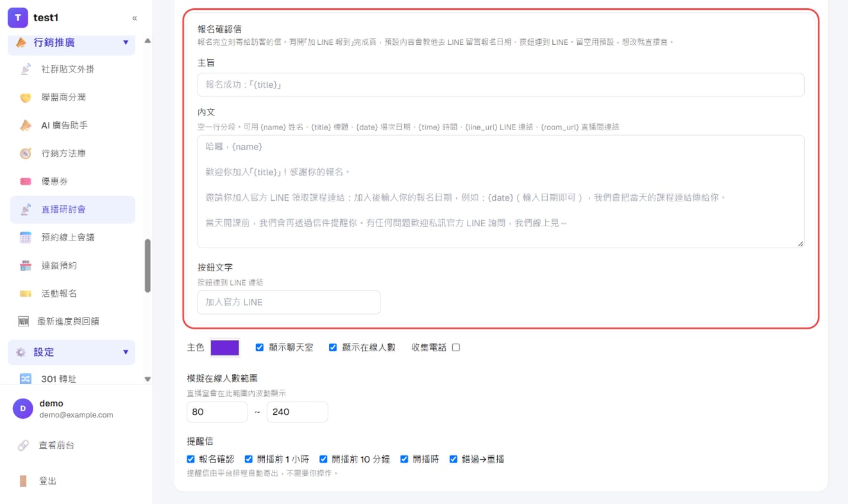Click the 優惠券 ticket icon
The image size is (848, 504).
[x=26, y=181]
